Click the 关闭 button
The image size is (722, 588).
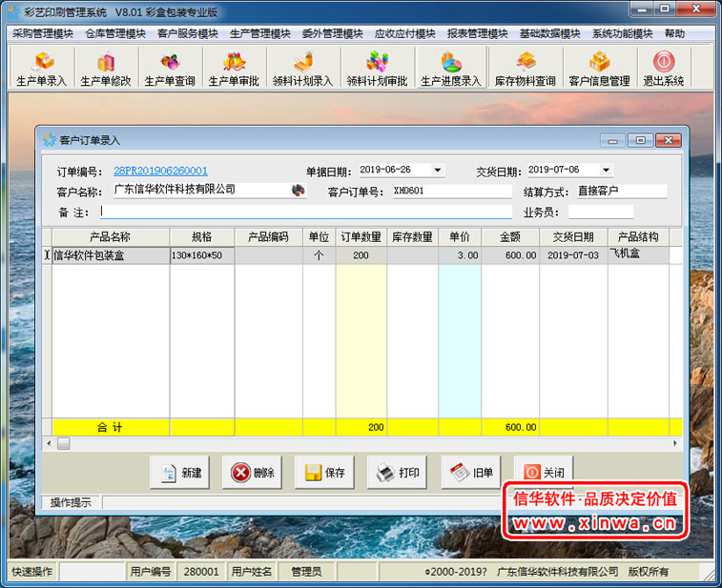point(544,473)
